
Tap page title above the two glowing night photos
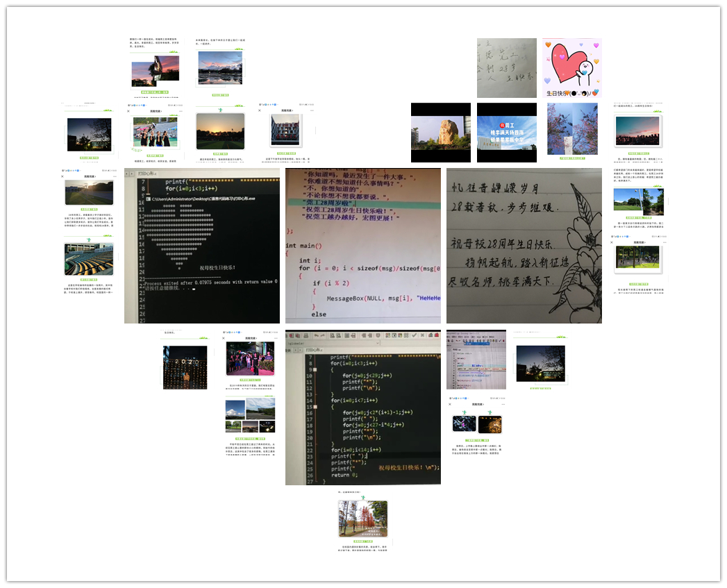click(477, 404)
